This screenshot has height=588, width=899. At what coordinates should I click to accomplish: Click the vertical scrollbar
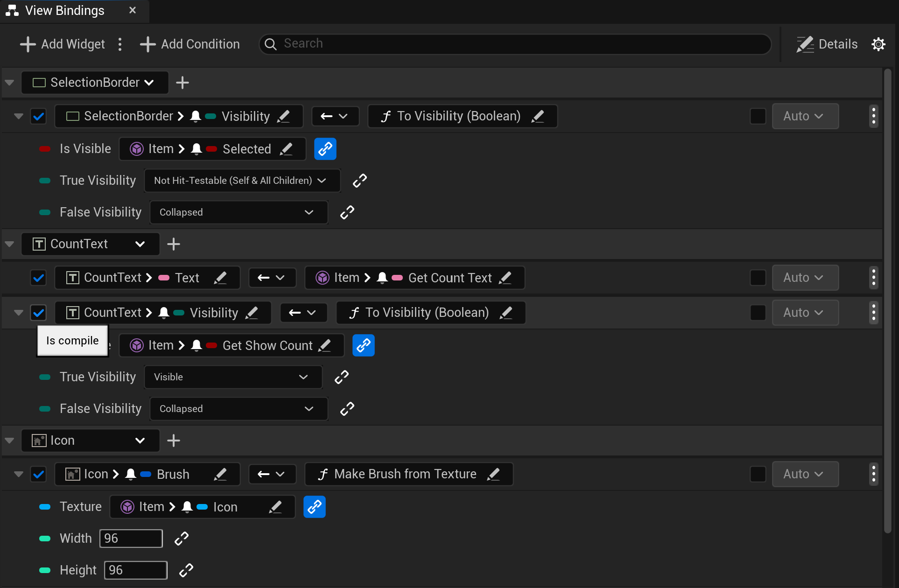888,301
